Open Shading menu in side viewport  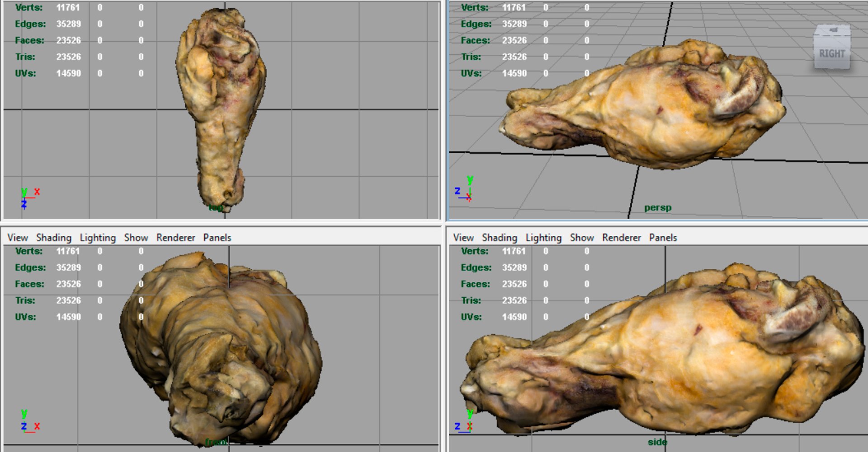tap(500, 238)
